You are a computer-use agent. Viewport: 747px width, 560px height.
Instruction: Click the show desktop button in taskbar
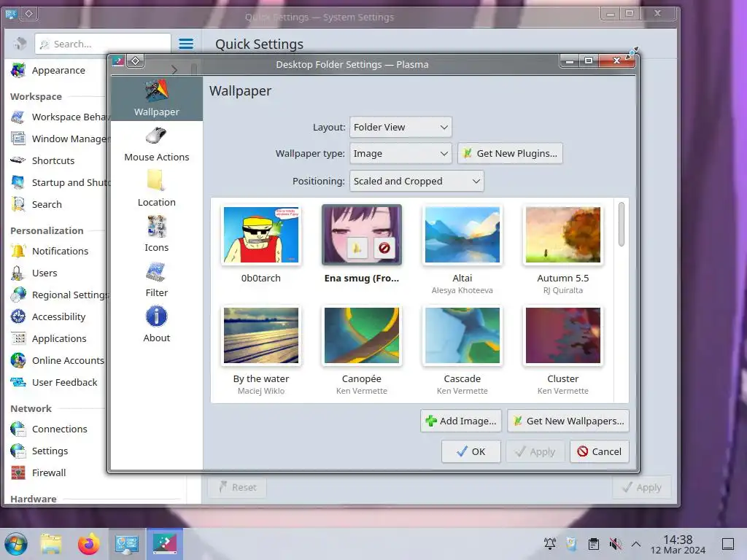point(728,544)
